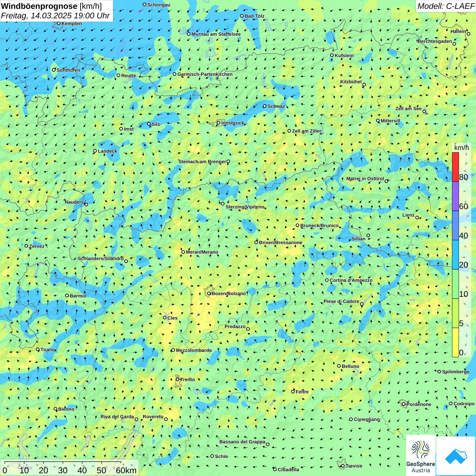Click the Pieve di Cadore label
Viewport: 476px width, 476px height.
(341, 301)
